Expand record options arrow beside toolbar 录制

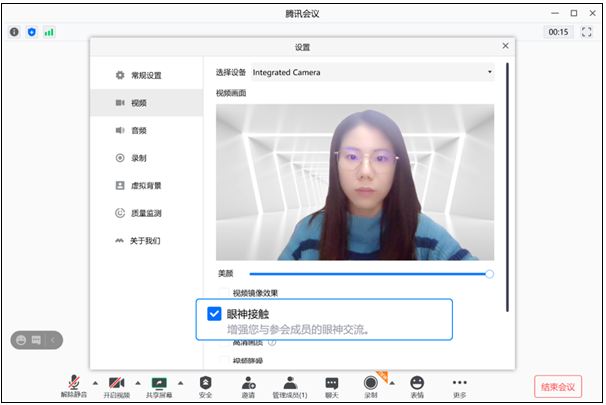click(392, 383)
